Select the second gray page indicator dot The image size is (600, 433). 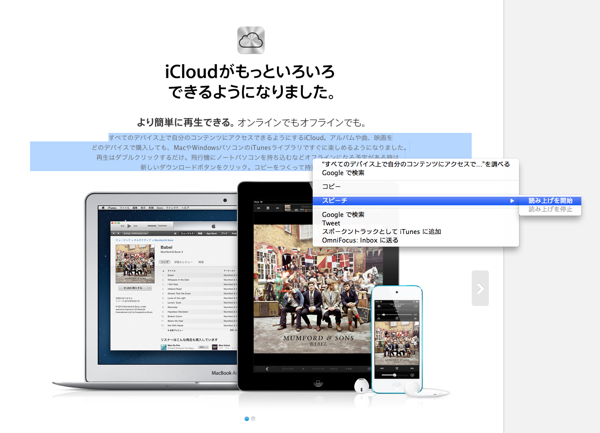point(253,419)
